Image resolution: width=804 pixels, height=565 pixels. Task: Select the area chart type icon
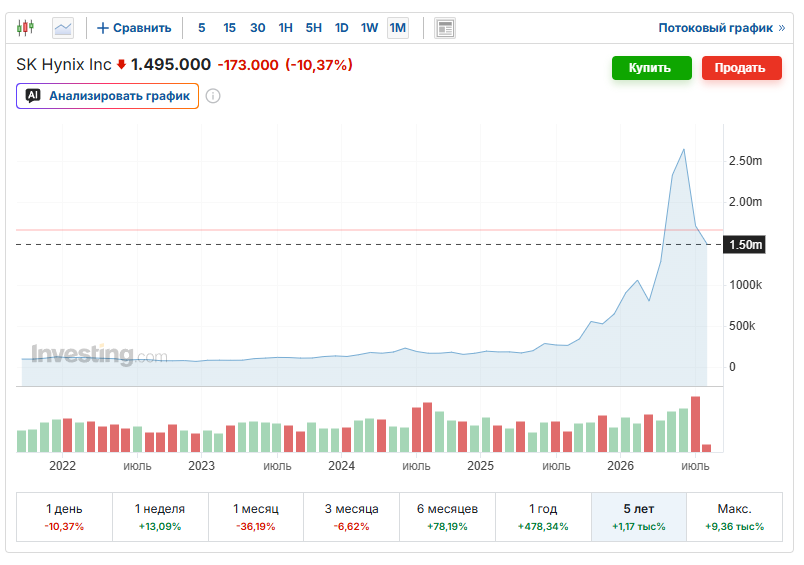(x=63, y=28)
